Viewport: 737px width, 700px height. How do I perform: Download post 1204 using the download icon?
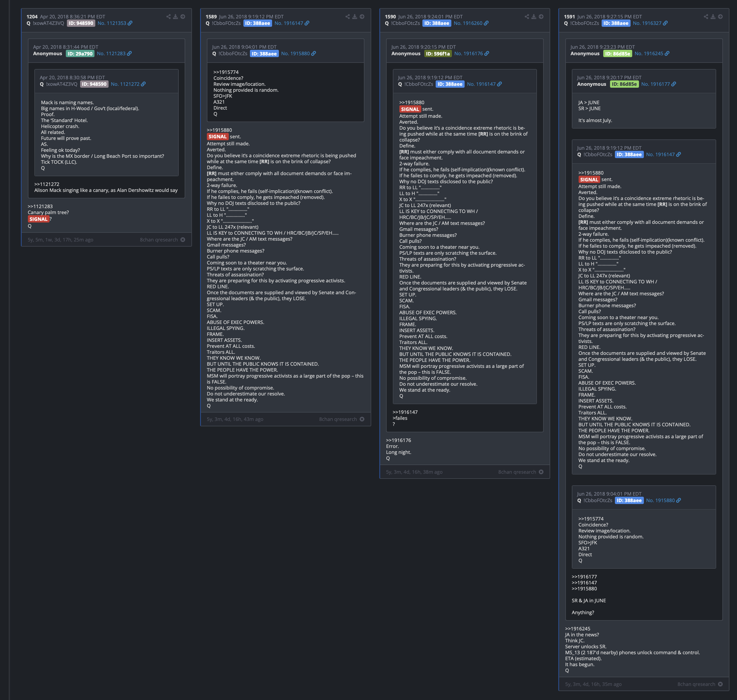click(175, 17)
